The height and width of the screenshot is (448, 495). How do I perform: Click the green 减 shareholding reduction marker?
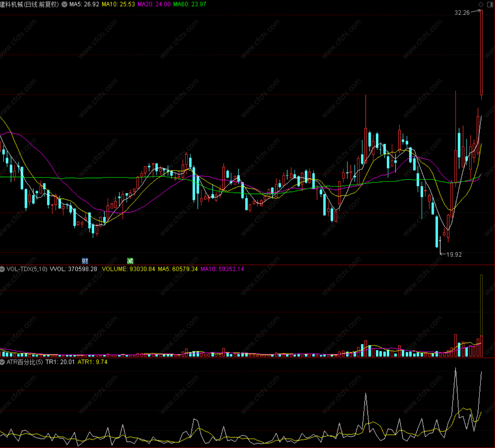(130, 261)
